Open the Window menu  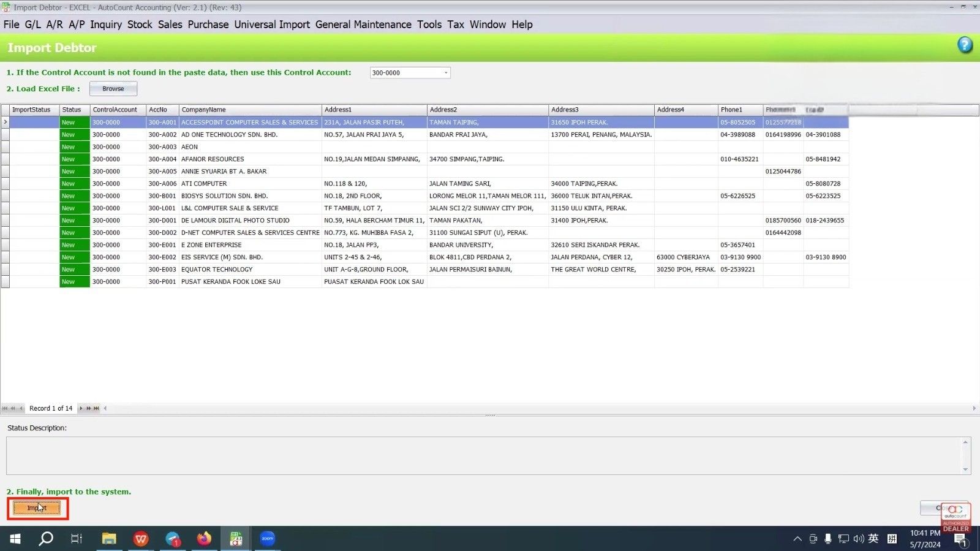(x=488, y=25)
